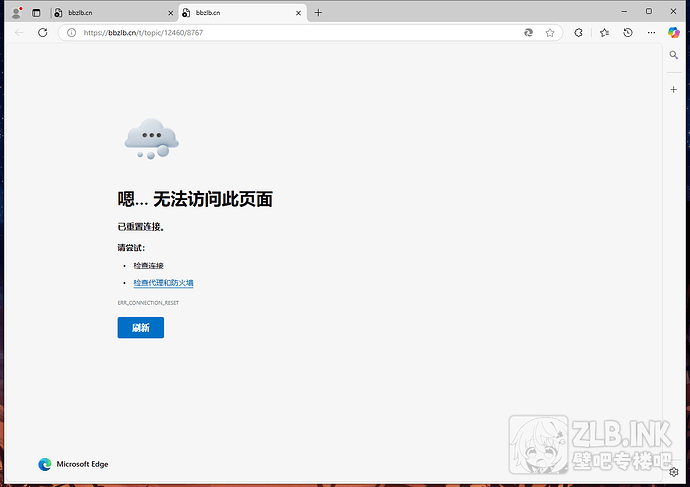The image size is (690, 487).
Task: Open the Copilot icon
Action: [x=673, y=33]
